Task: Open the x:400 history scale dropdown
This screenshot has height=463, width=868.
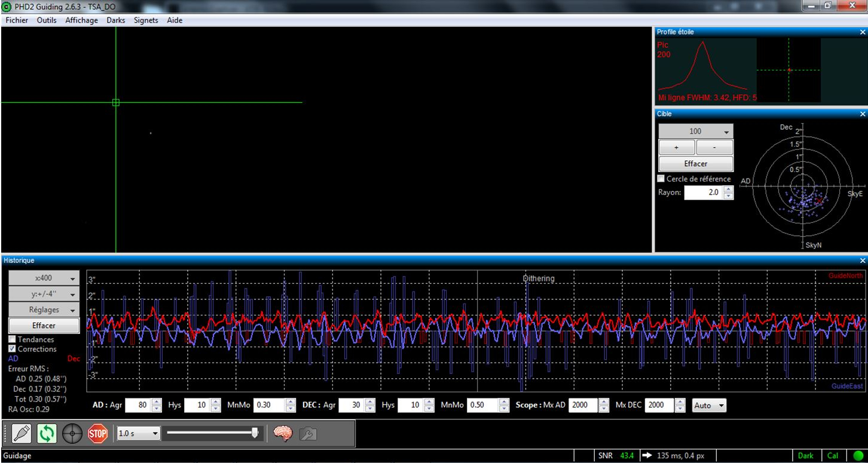Action: [x=44, y=278]
